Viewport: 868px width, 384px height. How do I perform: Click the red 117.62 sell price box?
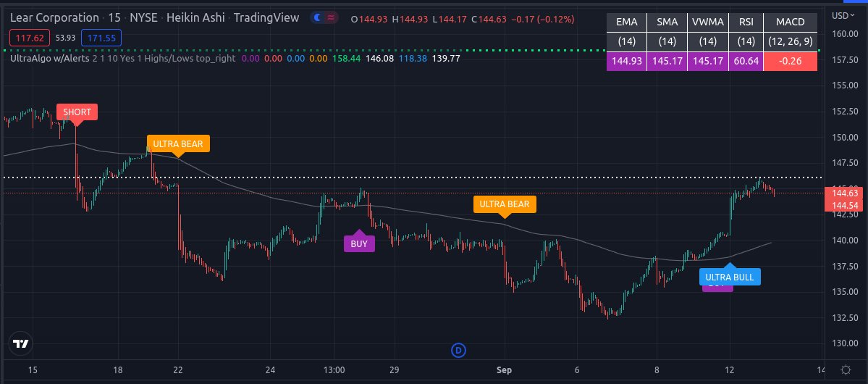(30, 38)
